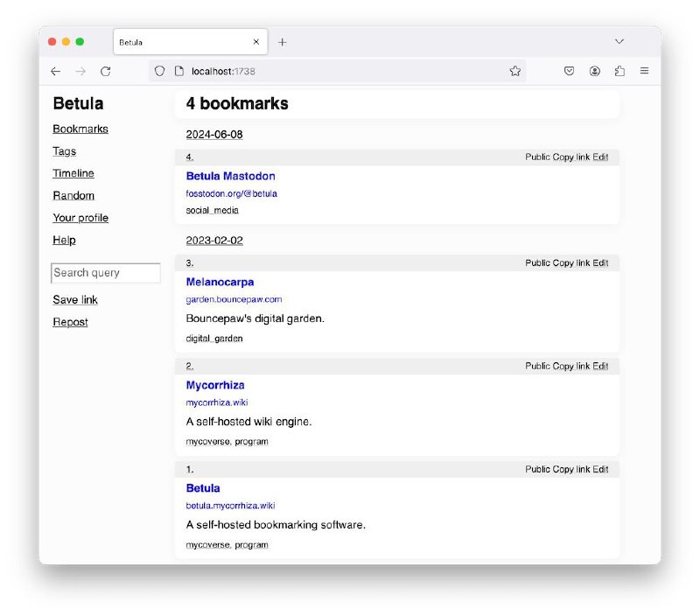Click the browser back arrow
Image resolution: width=700 pixels, height=616 pixels.
click(55, 72)
